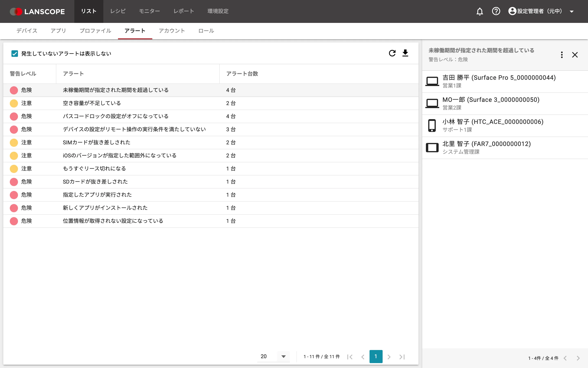Screen dimensions: 588x368
Task: Select alert 位置情報が取得されない設定になっている
Action: 211,221
